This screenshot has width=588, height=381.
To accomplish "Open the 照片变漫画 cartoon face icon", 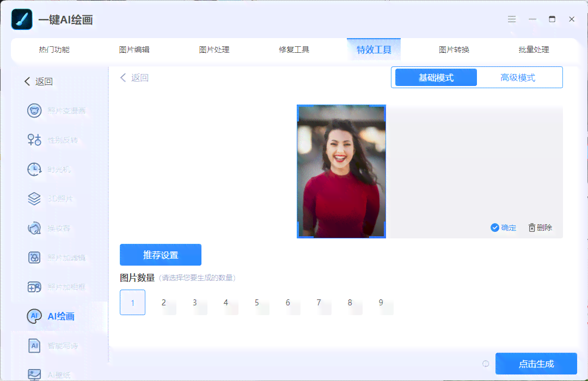I will pos(34,110).
